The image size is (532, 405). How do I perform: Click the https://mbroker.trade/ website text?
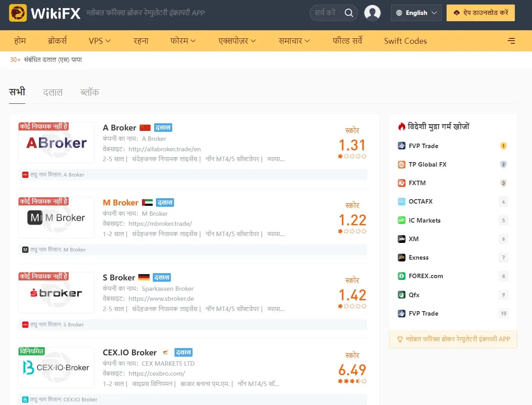[160, 223]
